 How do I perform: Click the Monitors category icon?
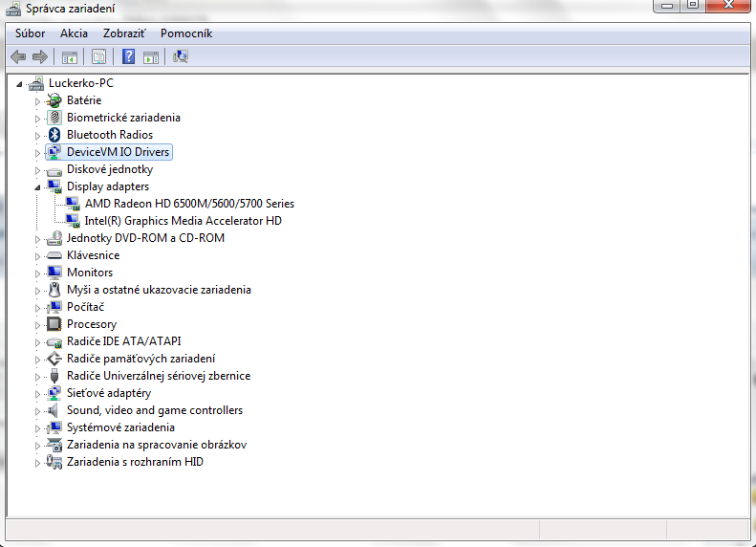pos(54,273)
